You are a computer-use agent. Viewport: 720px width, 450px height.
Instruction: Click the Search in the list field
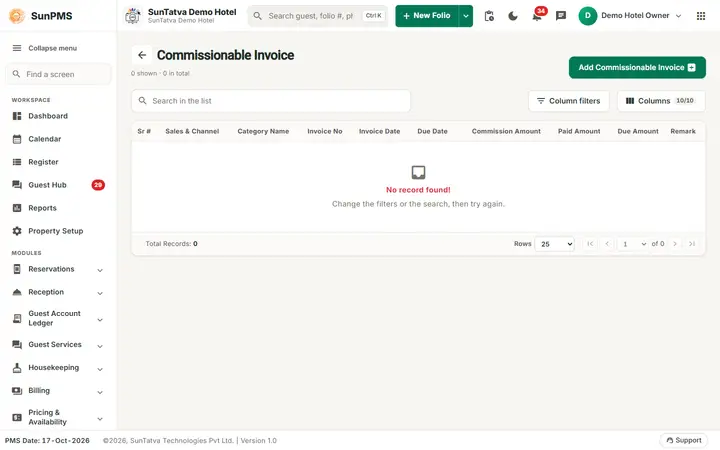pyautogui.click(x=271, y=101)
